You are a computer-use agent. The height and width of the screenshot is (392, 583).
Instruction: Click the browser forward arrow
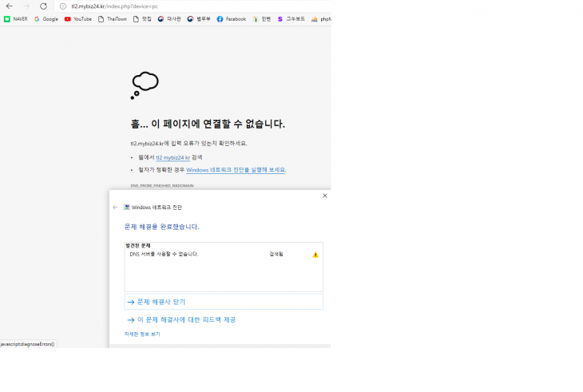[26, 6]
